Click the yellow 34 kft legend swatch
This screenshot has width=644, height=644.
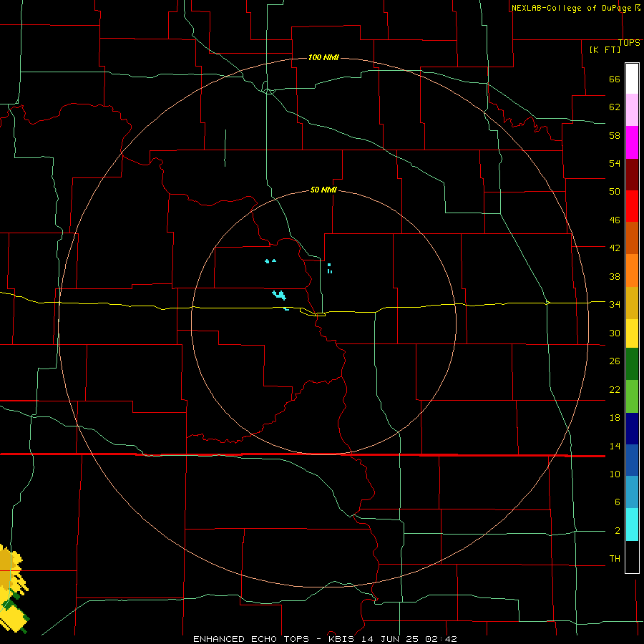(632, 333)
